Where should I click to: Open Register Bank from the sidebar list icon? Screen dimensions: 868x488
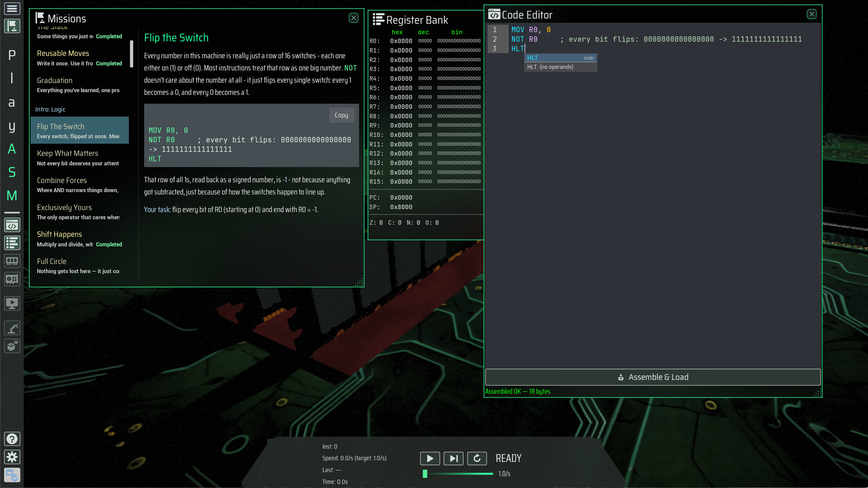[12, 243]
